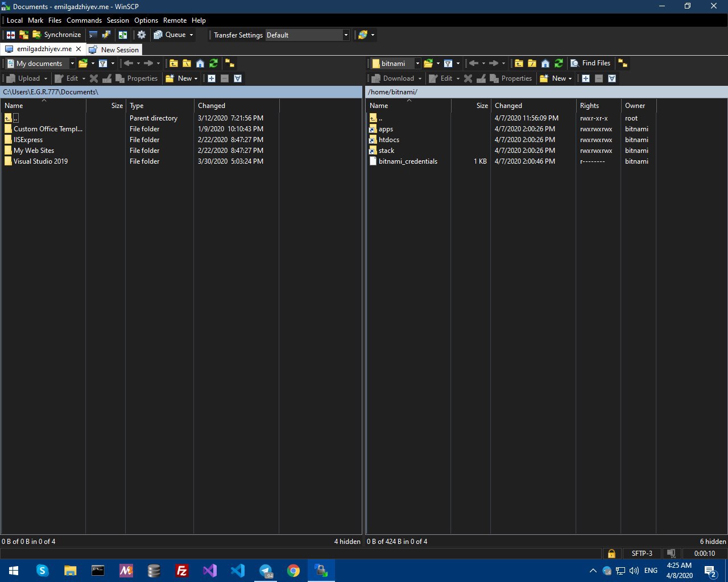Sort remote files by Rights column
The height and width of the screenshot is (582, 728).
pos(598,106)
